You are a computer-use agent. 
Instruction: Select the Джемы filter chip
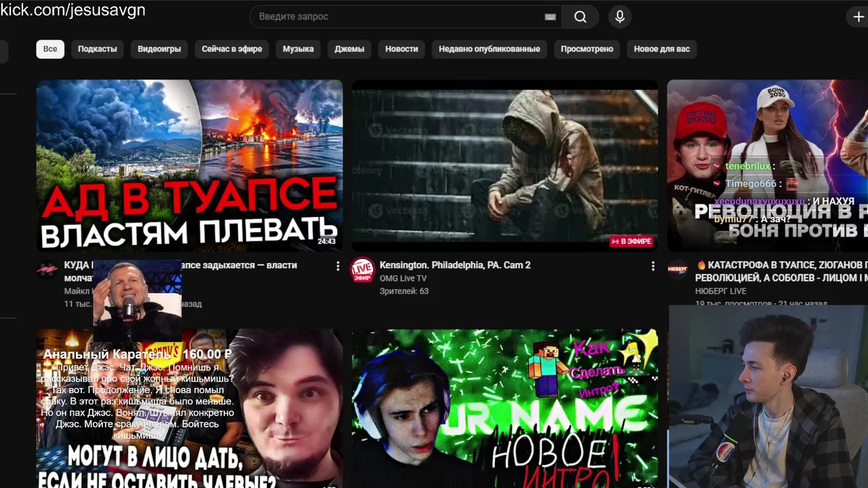coord(349,49)
